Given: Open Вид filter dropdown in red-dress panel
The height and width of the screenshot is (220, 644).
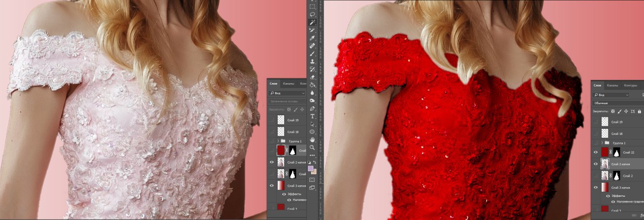Looking at the screenshot, I should [x=611, y=95].
